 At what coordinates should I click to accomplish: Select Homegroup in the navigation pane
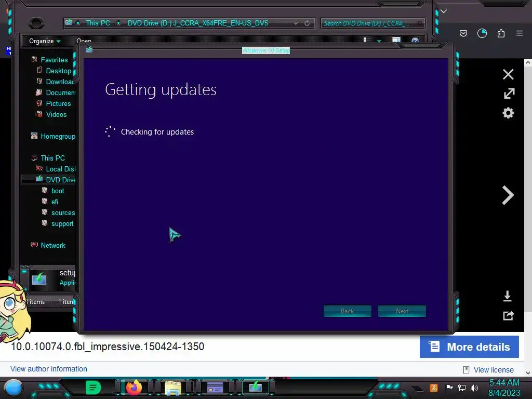pyautogui.click(x=58, y=136)
